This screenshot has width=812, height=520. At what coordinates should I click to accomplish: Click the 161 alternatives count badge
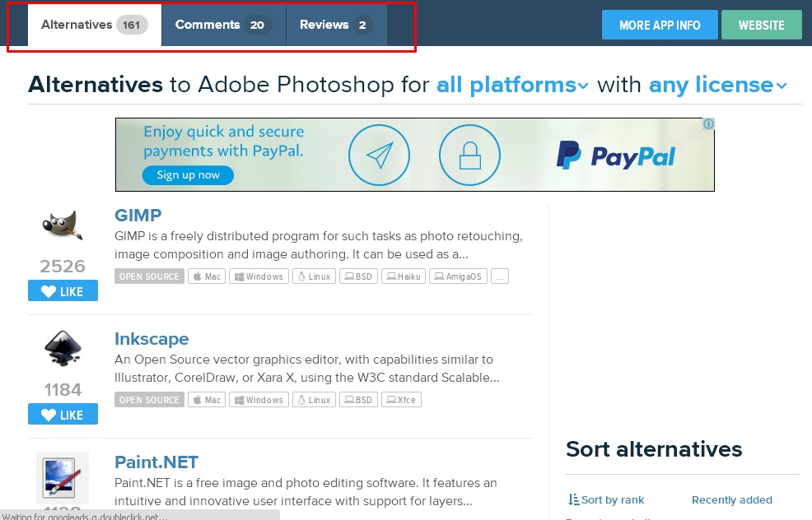(x=132, y=25)
